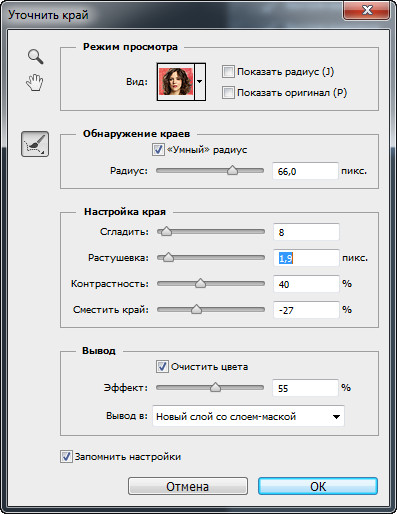The width and height of the screenshot is (397, 514).
Task: Click the Контрастность value field 40
Action: (x=306, y=284)
